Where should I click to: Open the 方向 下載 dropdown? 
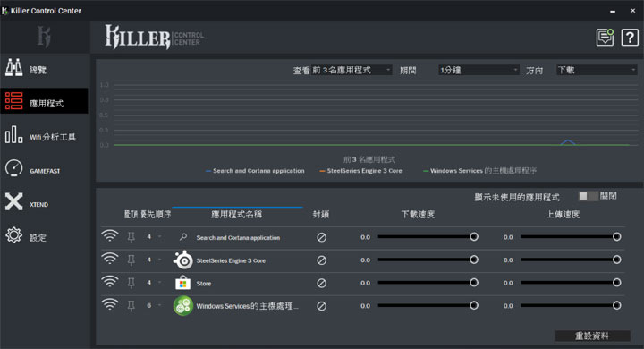coord(597,71)
